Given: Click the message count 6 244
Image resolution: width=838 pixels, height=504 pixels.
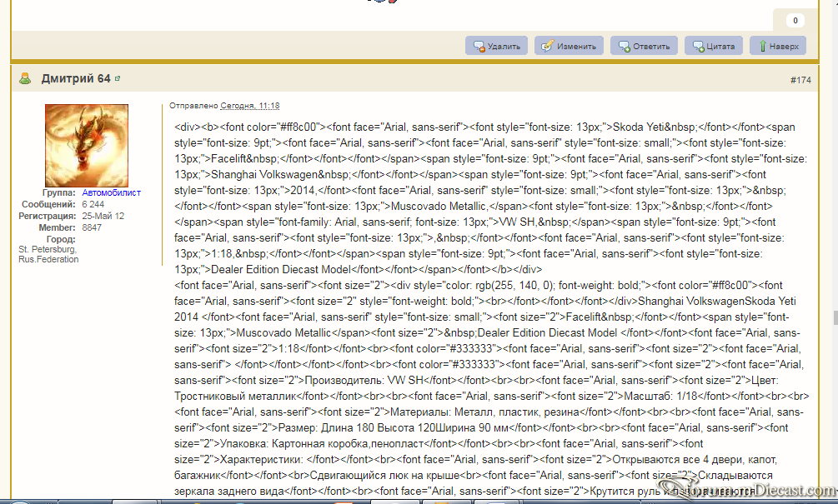Looking at the screenshot, I should coord(93,204).
